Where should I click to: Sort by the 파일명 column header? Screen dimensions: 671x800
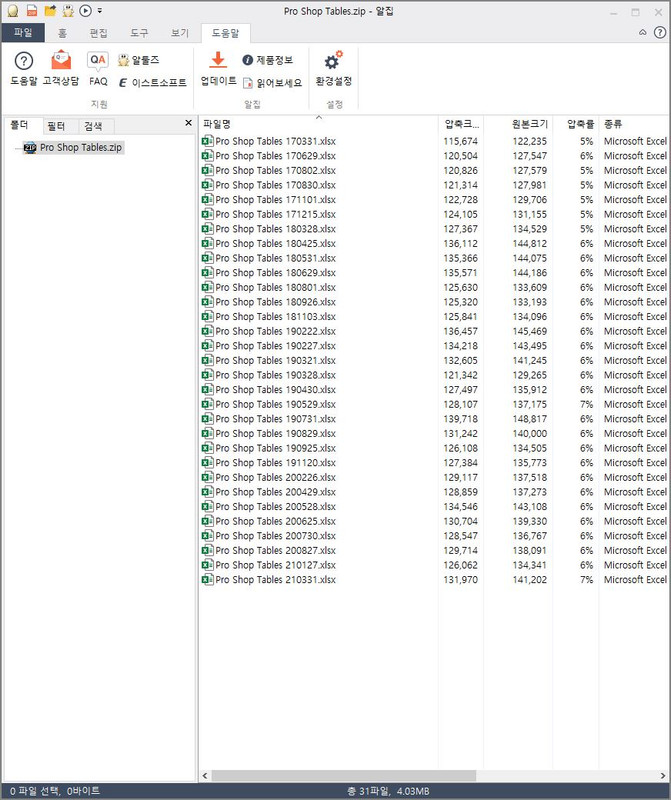point(318,124)
